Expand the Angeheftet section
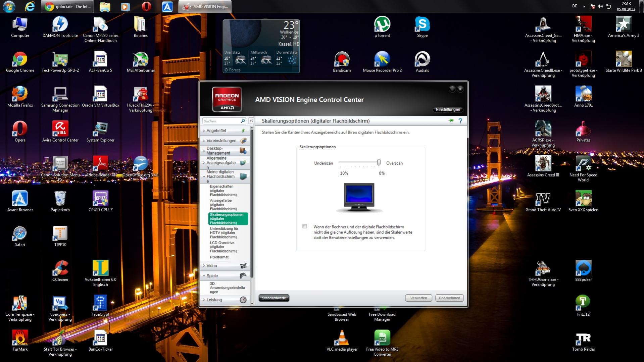The height and width of the screenshot is (362, 644). tap(225, 131)
